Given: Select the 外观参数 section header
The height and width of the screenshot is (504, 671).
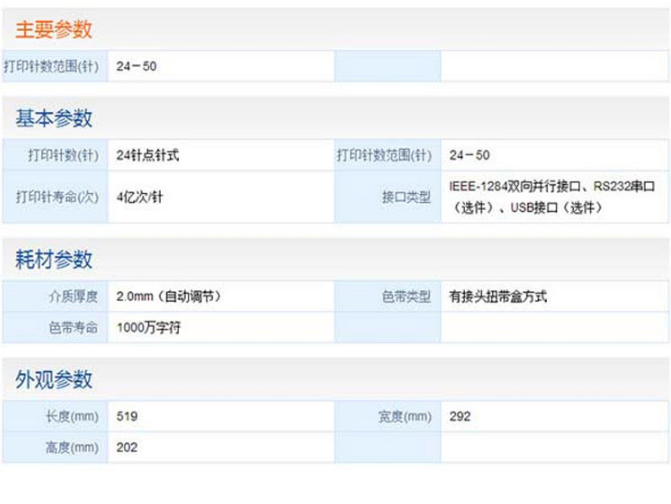Looking at the screenshot, I should click(54, 379).
